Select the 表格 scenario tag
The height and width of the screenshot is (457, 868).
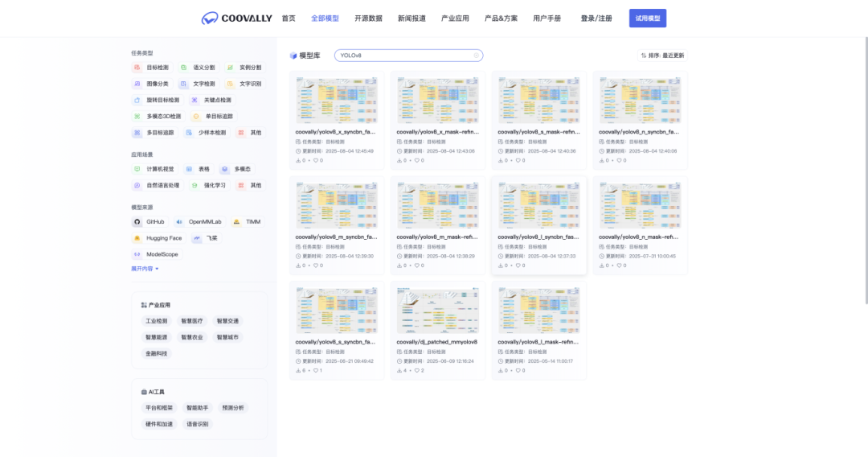click(199, 169)
